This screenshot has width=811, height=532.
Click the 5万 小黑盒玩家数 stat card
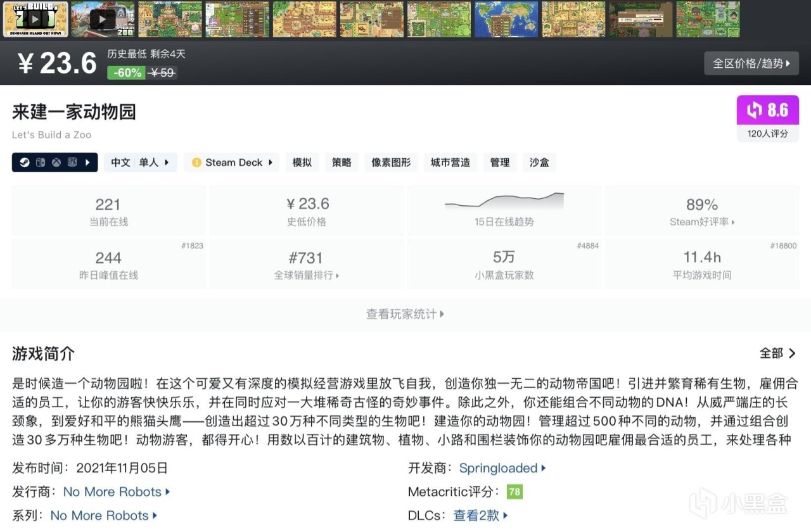(x=504, y=264)
